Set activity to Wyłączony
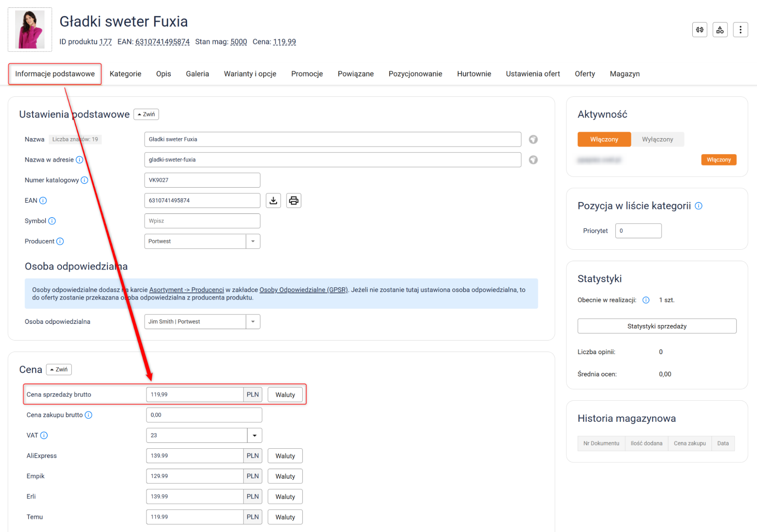The width and height of the screenshot is (757, 532). click(x=657, y=139)
